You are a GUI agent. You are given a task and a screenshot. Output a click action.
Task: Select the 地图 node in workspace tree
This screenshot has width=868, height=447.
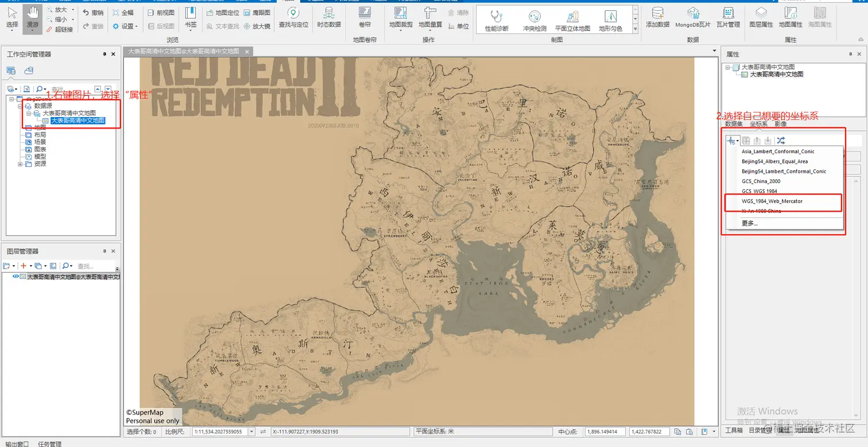pyautogui.click(x=40, y=127)
